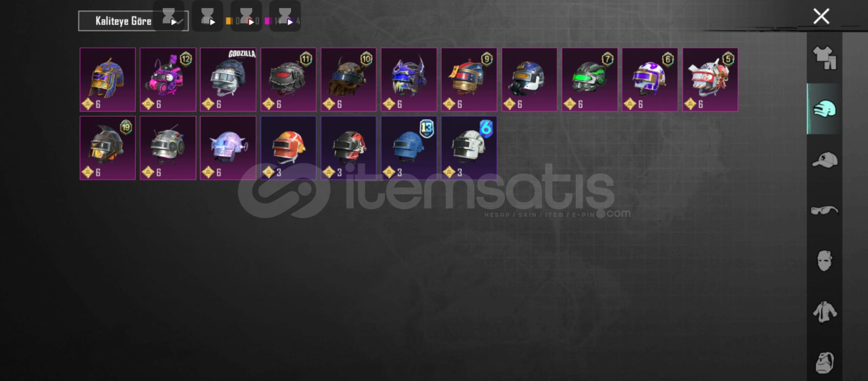Open the jacket clothing category icon

(825, 312)
